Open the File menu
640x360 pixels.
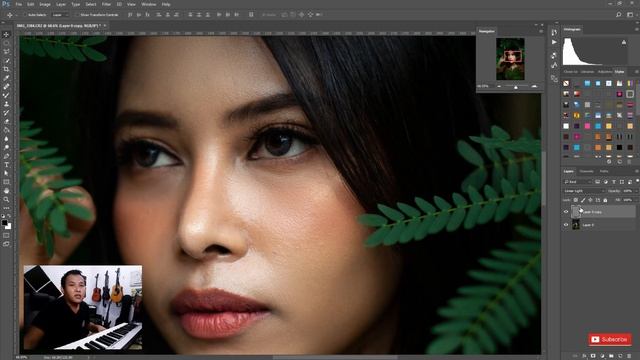point(18,4)
